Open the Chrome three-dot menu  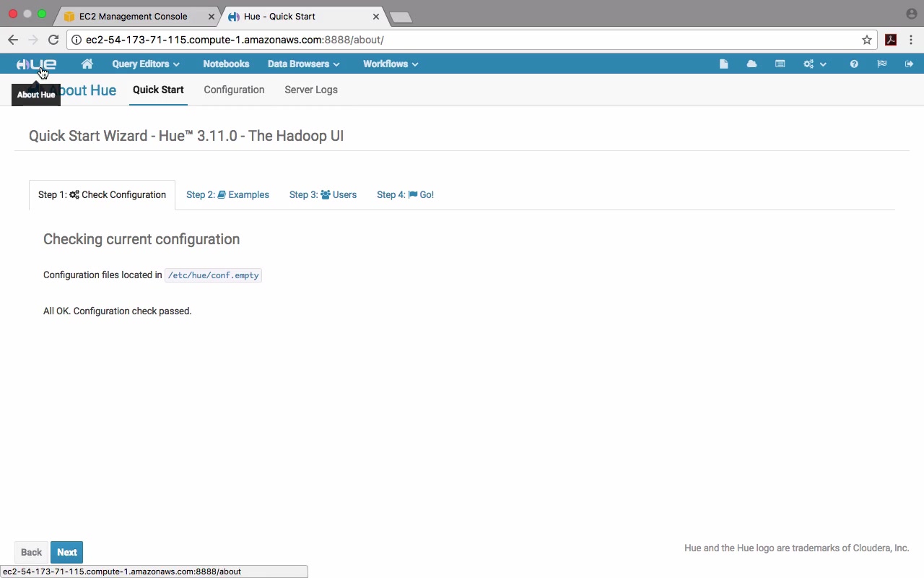pos(911,40)
